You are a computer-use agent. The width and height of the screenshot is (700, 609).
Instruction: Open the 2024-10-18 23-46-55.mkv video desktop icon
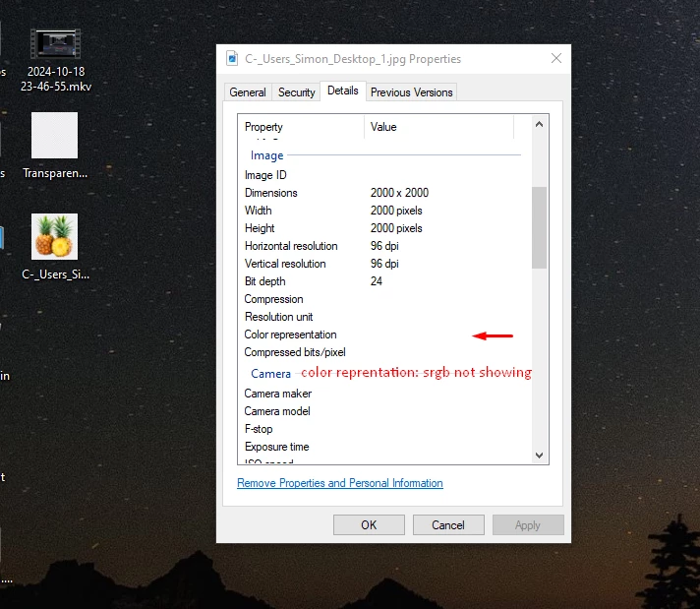click(x=55, y=60)
